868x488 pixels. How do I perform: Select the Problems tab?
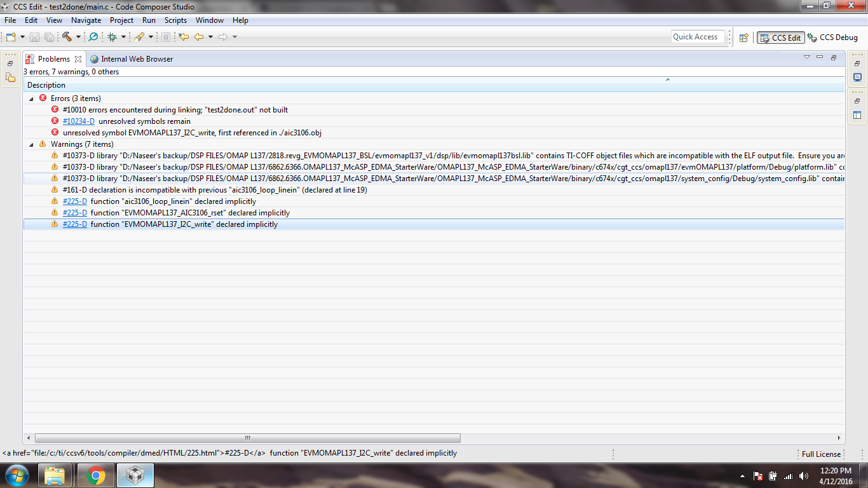tap(54, 59)
